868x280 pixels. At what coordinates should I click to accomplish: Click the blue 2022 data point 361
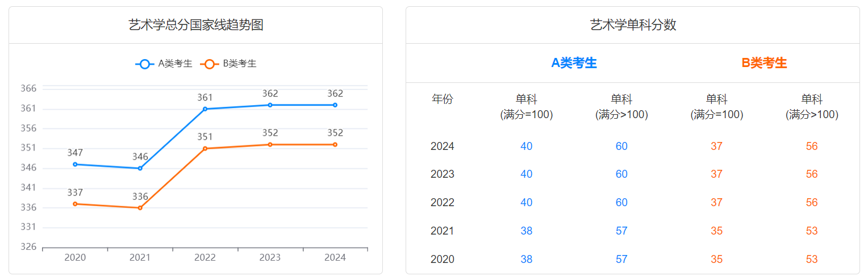205,109
